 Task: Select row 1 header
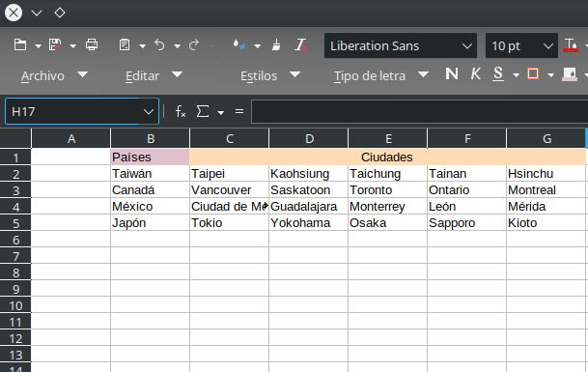point(15,157)
